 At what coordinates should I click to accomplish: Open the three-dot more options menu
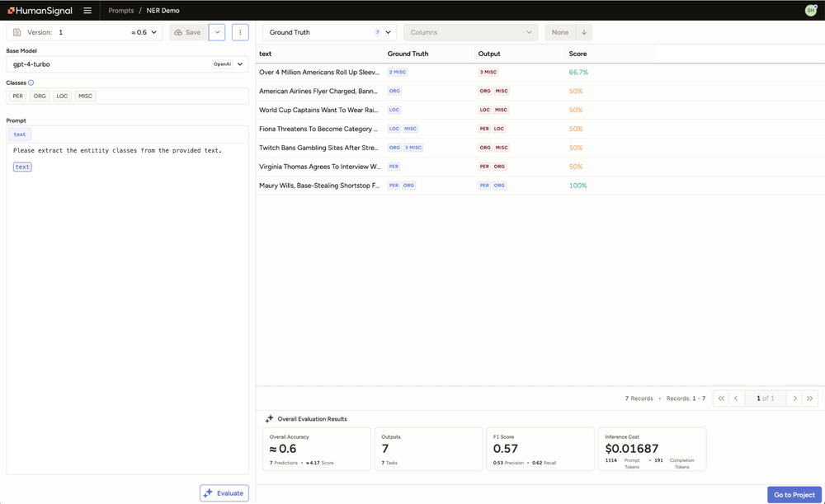[x=240, y=33]
